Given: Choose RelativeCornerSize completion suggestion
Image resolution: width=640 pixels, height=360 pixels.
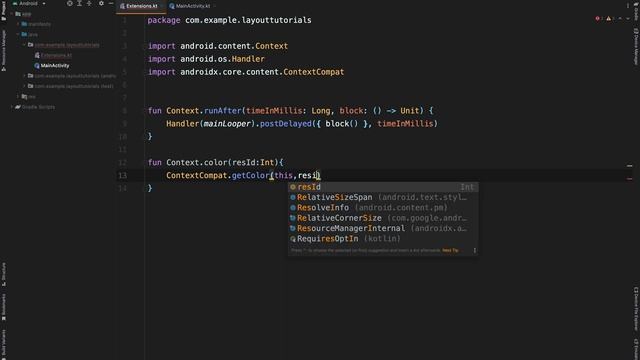Looking at the screenshot, I should (383, 218).
